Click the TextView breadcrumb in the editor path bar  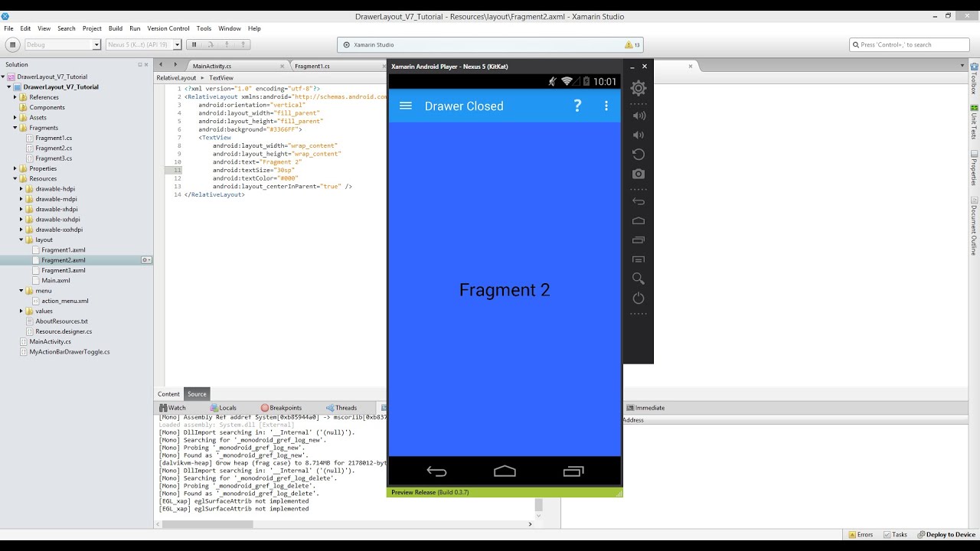click(x=221, y=78)
